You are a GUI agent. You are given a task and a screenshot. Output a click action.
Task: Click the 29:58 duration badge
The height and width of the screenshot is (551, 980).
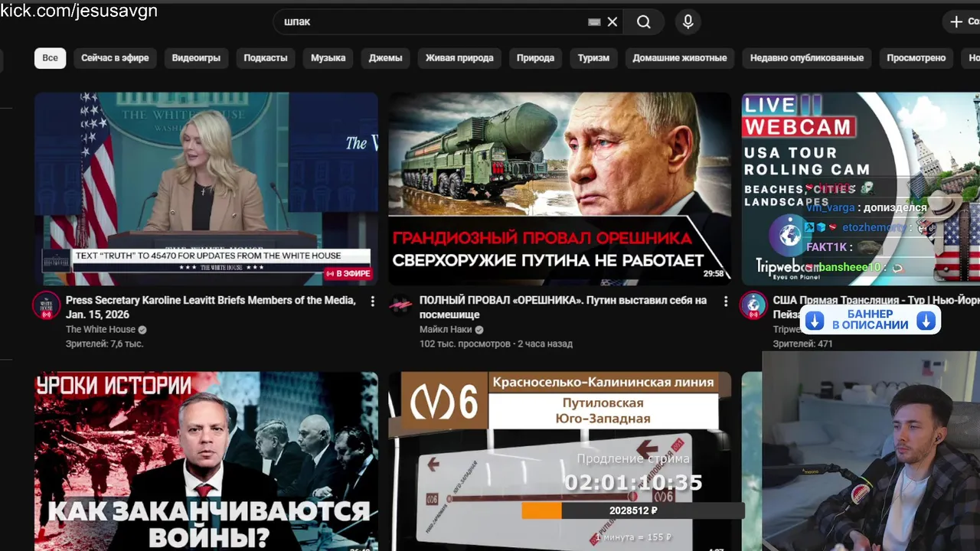pyautogui.click(x=713, y=273)
